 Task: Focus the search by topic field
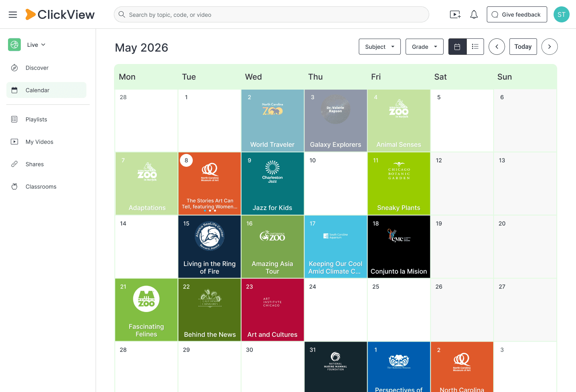[x=271, y=14]
